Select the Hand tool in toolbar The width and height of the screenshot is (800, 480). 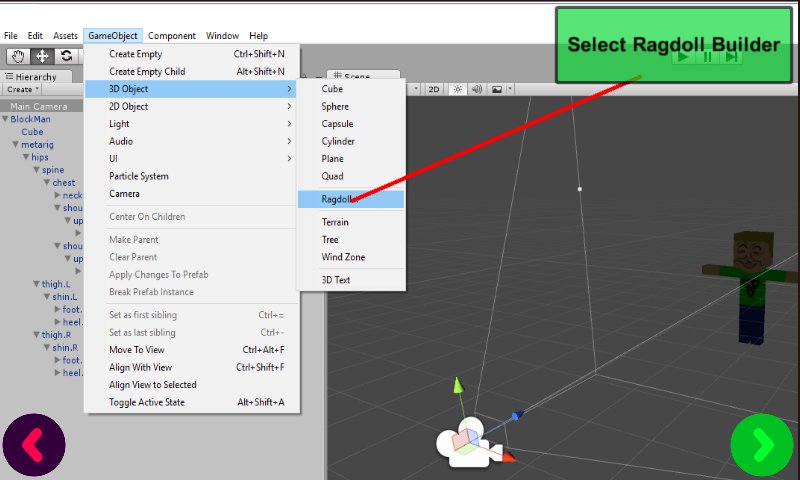pyautogui.click(x=18, y=56)
